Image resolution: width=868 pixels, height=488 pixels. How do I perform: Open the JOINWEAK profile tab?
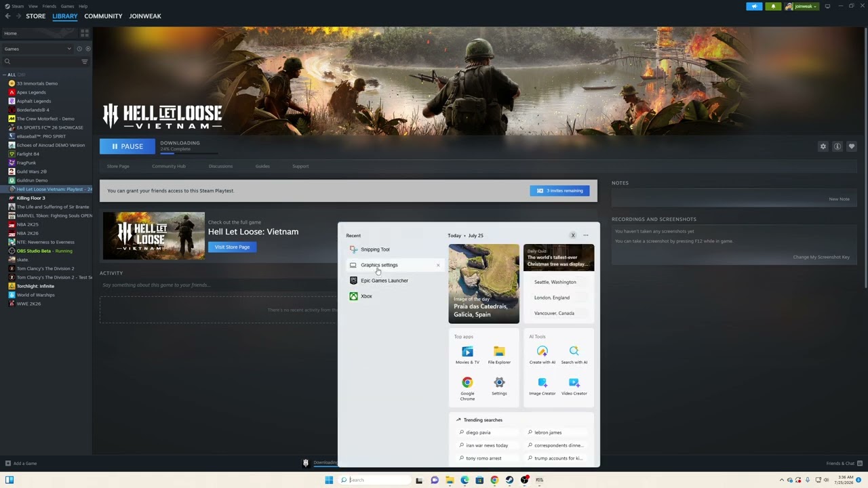pyautogui.click(x=145, y=16)
